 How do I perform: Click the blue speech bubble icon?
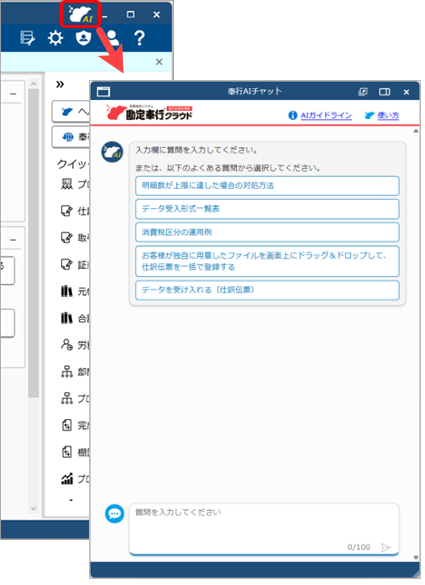(x=115, y=514)
